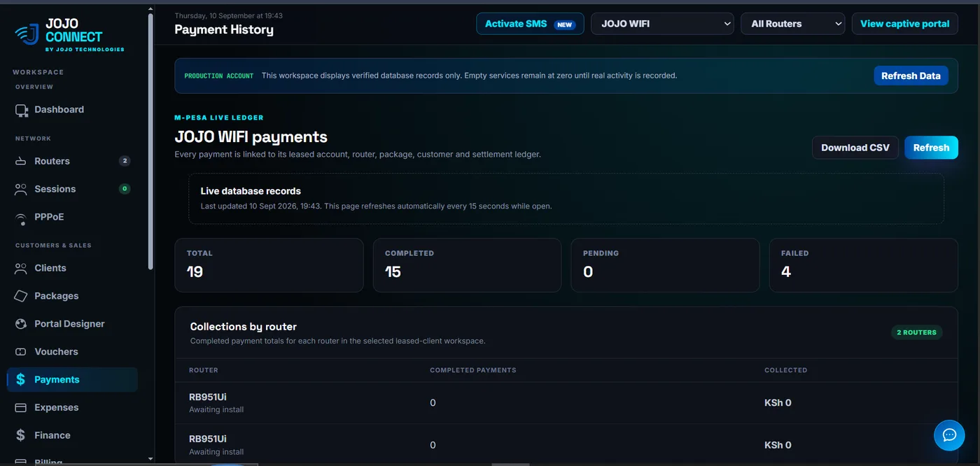Click the date Thursday, 10 September text
Image resolution: width=980 pixels, height=466 pixels.
(x=229, y=15)
